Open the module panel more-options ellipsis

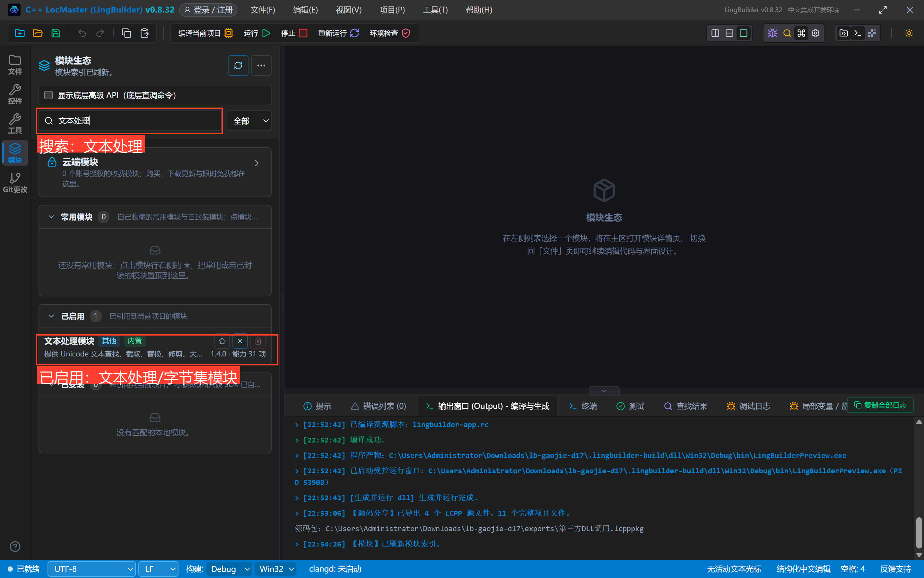(x=261, y=66)
